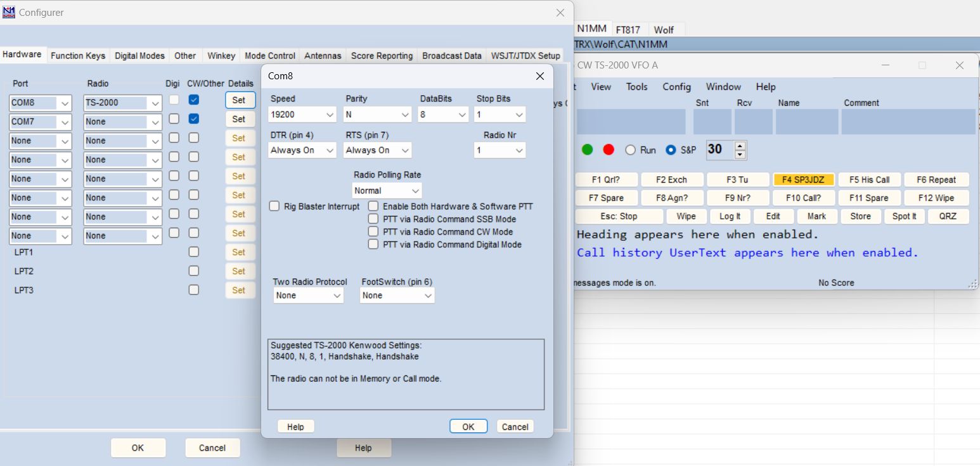
Task: Click the green indicator dot in N1MM window
Action: pyautogui.click(x=588, y=150)
